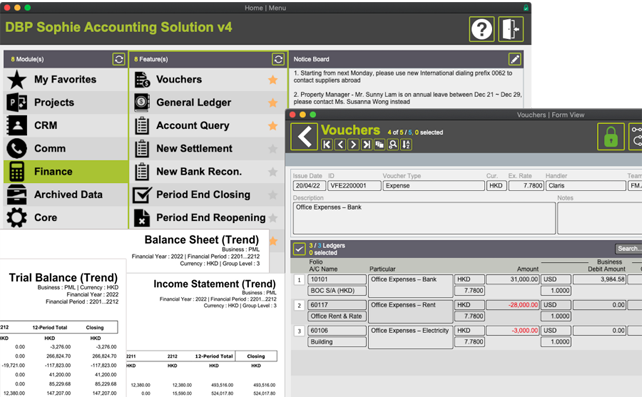Click the green lock icon in Vouchers
This screenshot has width=642, height=400.
pos(610,137)
